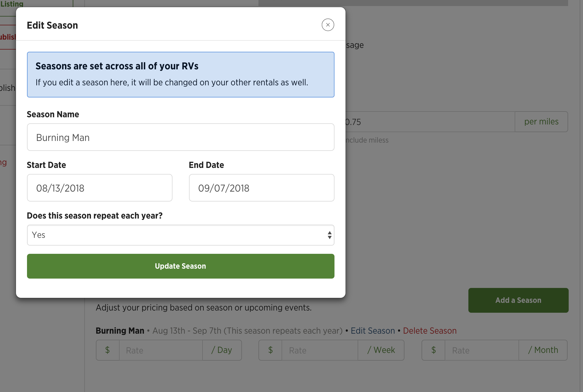This screenshot has width=583, height=392.
Task: Open the season repeat yearly dropdown
Action: [x=181, y=235]
